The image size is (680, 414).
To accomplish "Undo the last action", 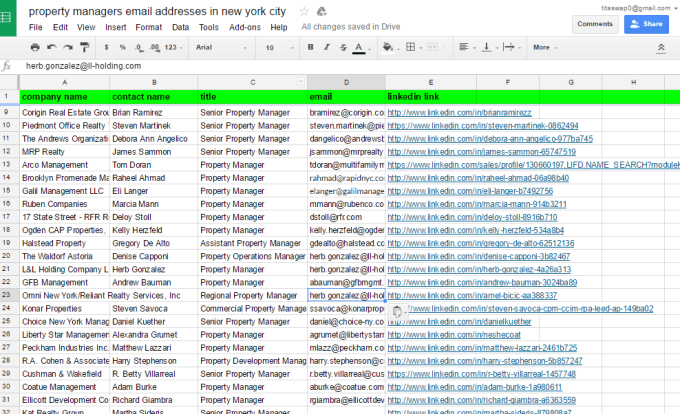I will click(52, 47).
